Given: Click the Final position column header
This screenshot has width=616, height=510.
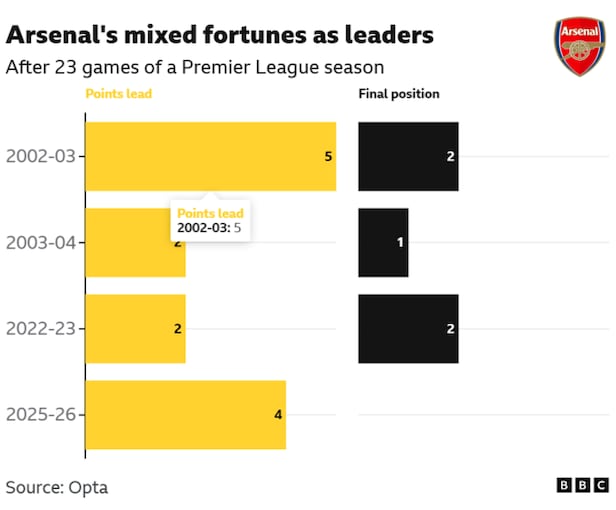Looking at the screenshot, I should click(398, 95).
